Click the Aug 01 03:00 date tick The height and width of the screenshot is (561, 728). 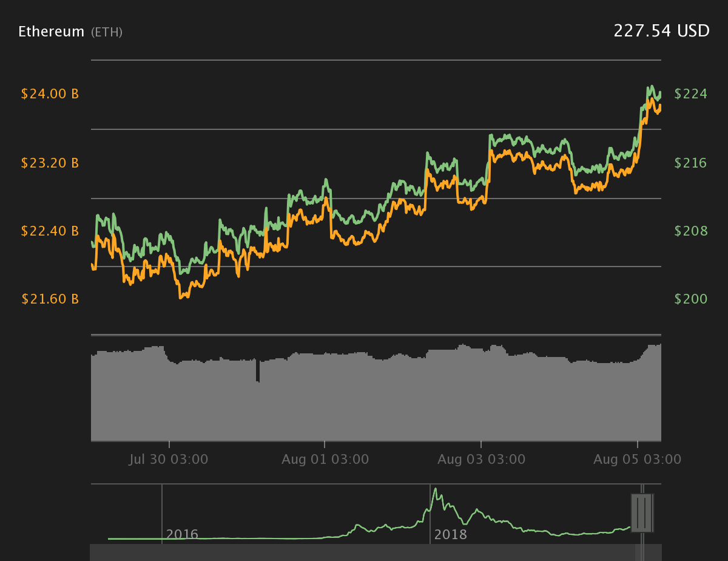click(325, 460)
